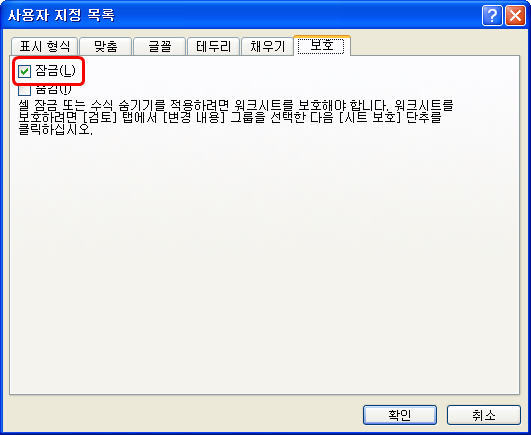The width and height of the screenshot is (531, 435).
Task: Click the question mark help icon
Action: coord(492,16)
